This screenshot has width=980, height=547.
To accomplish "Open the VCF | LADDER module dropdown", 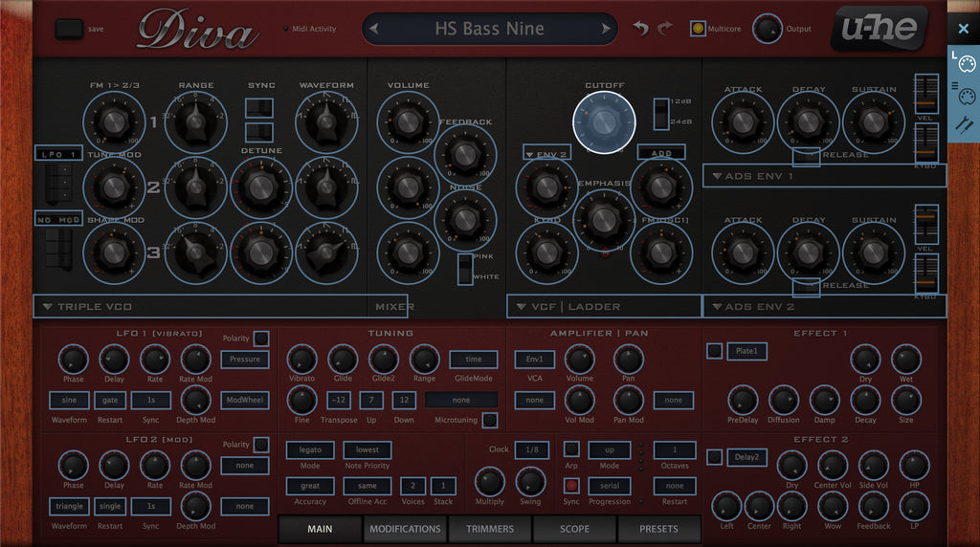I will click(604, 307).
